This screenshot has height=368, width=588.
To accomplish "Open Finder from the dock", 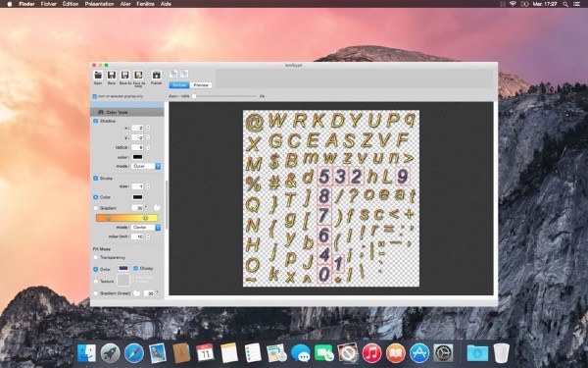I will click(86, 353).
